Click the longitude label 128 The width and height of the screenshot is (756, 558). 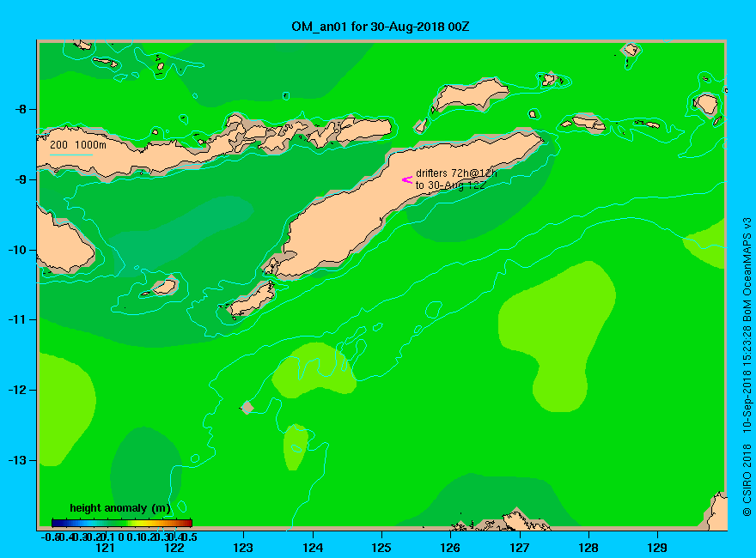point(588,548)
